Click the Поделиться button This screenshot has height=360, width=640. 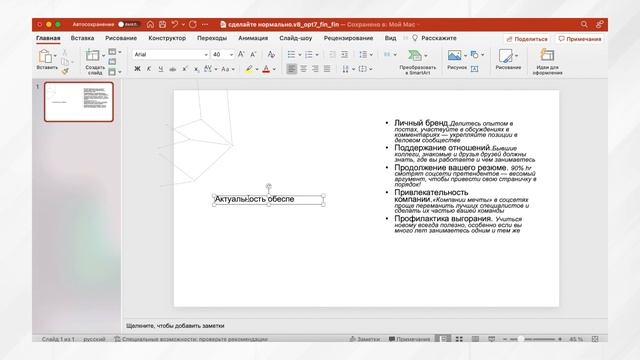pyautogui.click(x=527, y=39)
